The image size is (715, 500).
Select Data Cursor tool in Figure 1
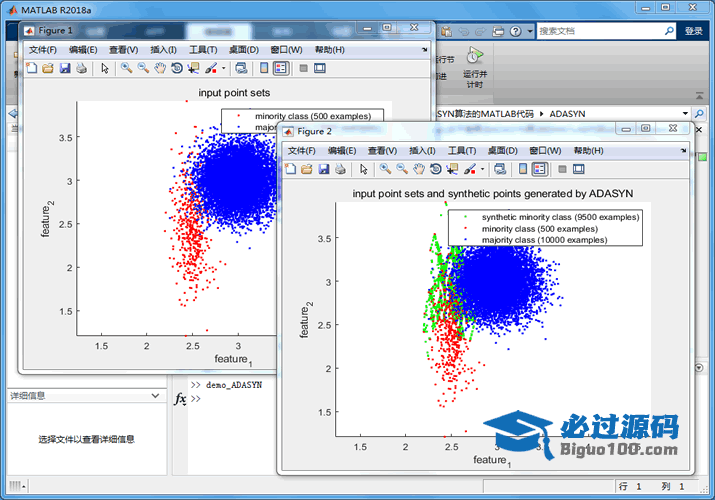click(193, 68)
